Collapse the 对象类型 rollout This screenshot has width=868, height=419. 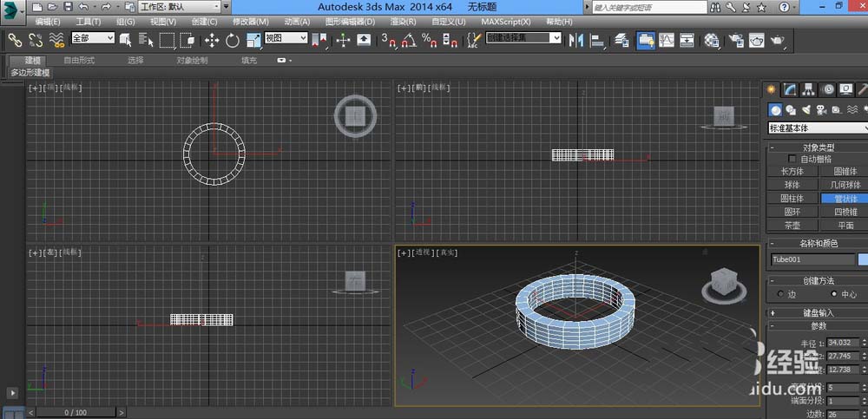click(819, 147)
